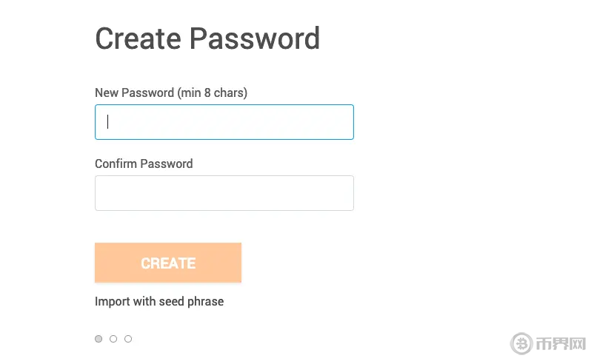Screen dimensions: 594x364
Task: Go to the third step dot
Action: tap(128, 339)
